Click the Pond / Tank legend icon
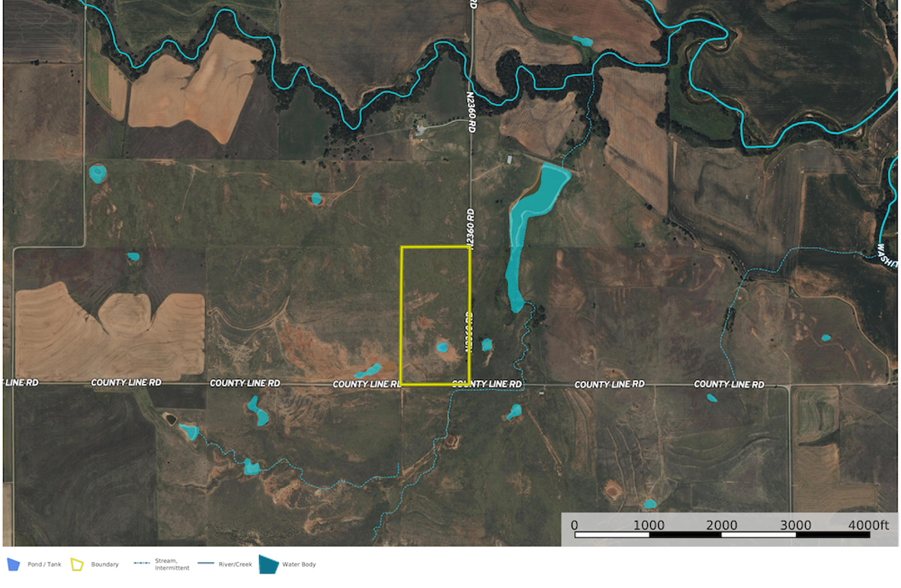The width and height of the screenshot is (901, 588). click(13, 564)
